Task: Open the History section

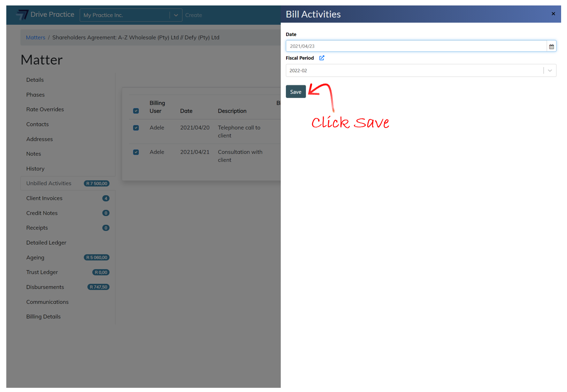Action: (x=35, y=169)
